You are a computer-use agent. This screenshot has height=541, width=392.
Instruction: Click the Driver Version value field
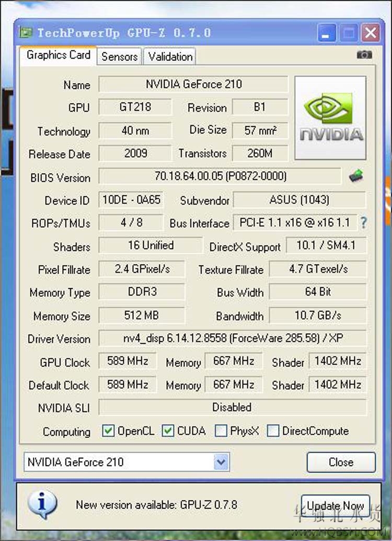pos(233,338)
